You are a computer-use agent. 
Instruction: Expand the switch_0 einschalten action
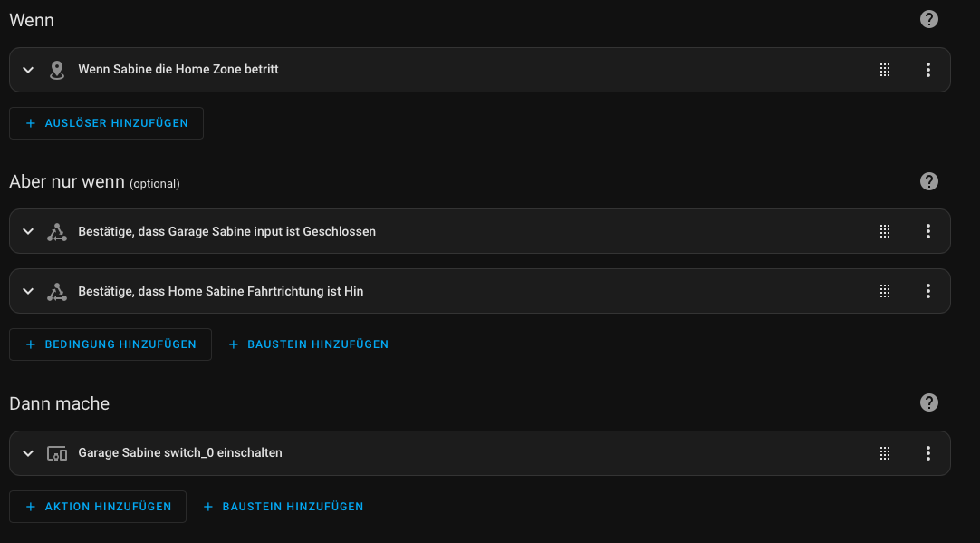click(28, 453)
